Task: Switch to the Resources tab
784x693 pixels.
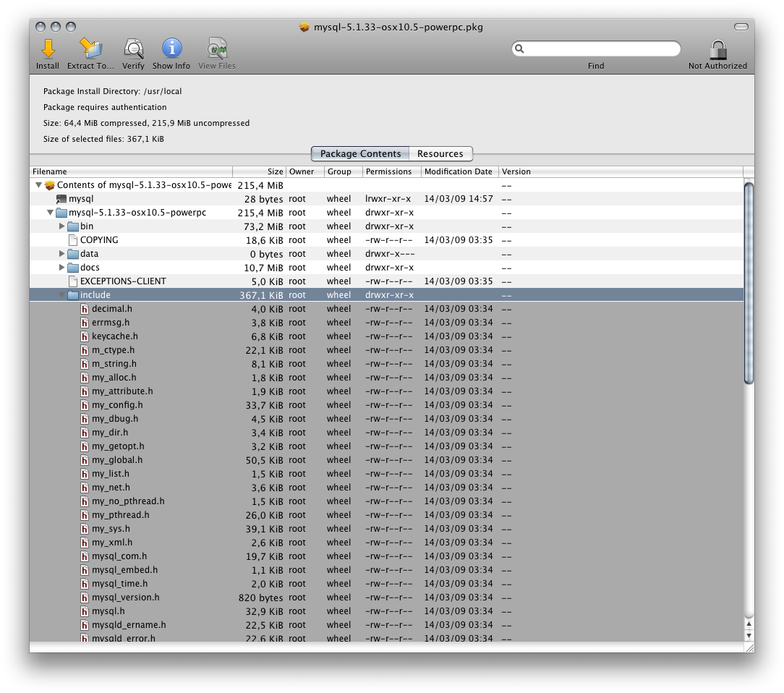Action: point(440,153)
